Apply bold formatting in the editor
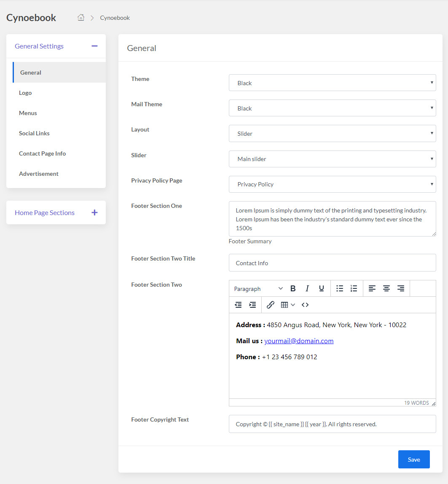Image resolution: width=448 pixels, height=484 pixels. [x=293, y=288]
